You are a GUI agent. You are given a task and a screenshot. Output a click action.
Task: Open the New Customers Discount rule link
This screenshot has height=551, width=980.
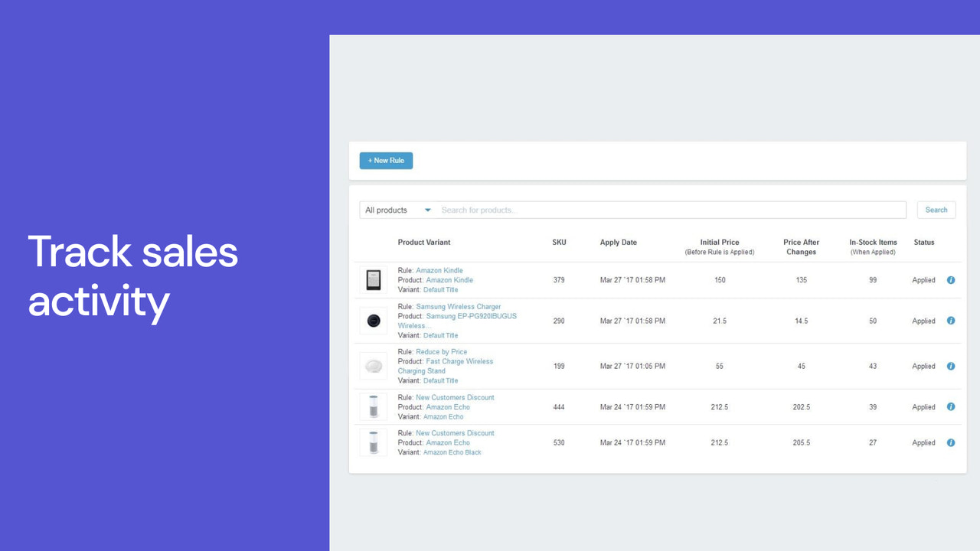click(456, 397)
